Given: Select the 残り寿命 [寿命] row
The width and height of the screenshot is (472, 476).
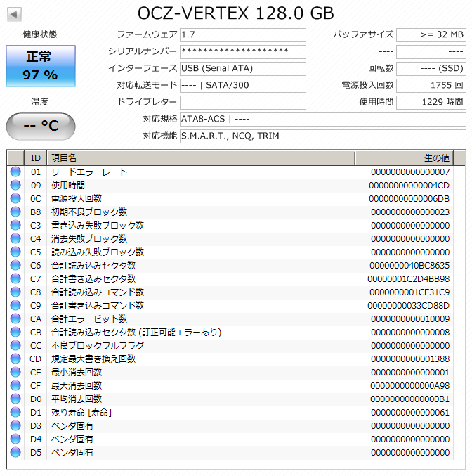Looking at the screenshot, I should [x=230, y=413].
